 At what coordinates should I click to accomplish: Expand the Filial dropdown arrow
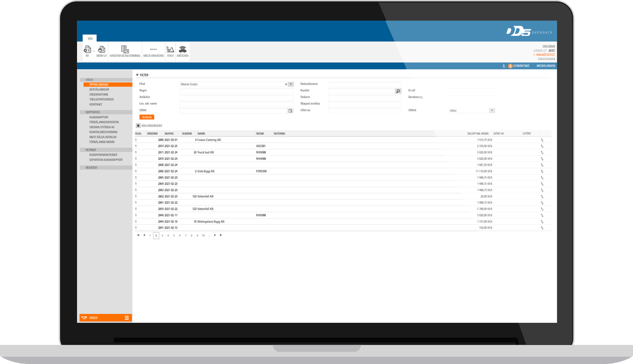pyautogui.click(x=291, y=84)
